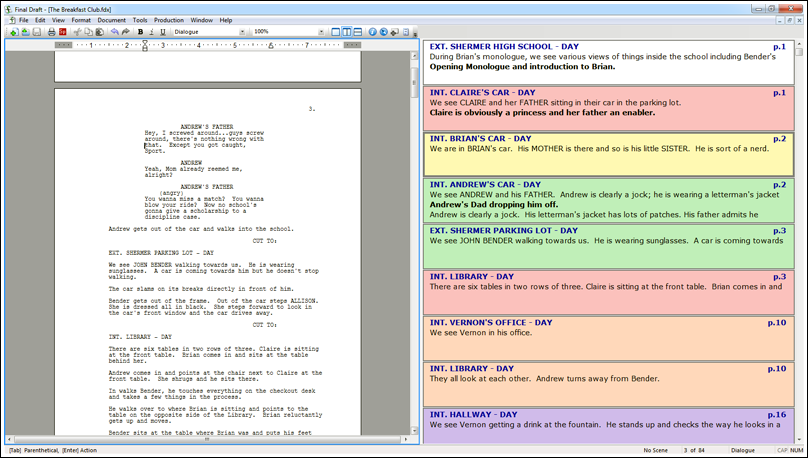Viewport: 808px width, 458px height.
Task: Click the Cut scissors icon
Action: [x=78, y=32]
